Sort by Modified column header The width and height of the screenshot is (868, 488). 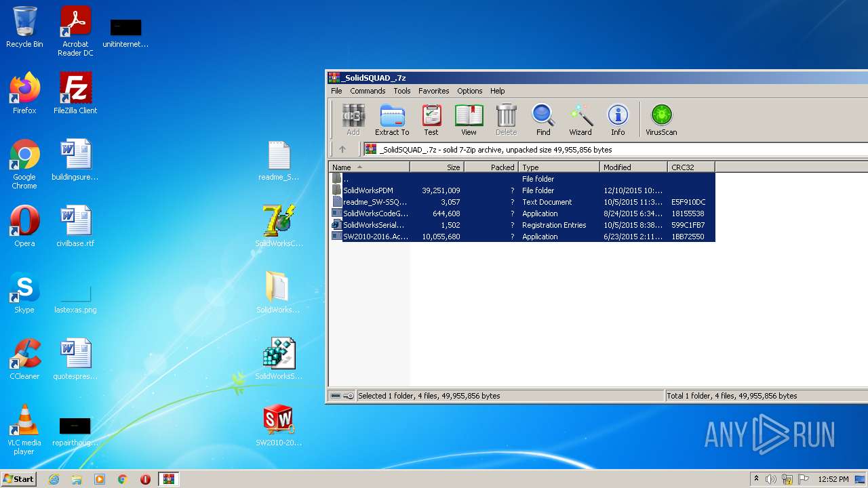pyautogui.click(x=634, y=167)
